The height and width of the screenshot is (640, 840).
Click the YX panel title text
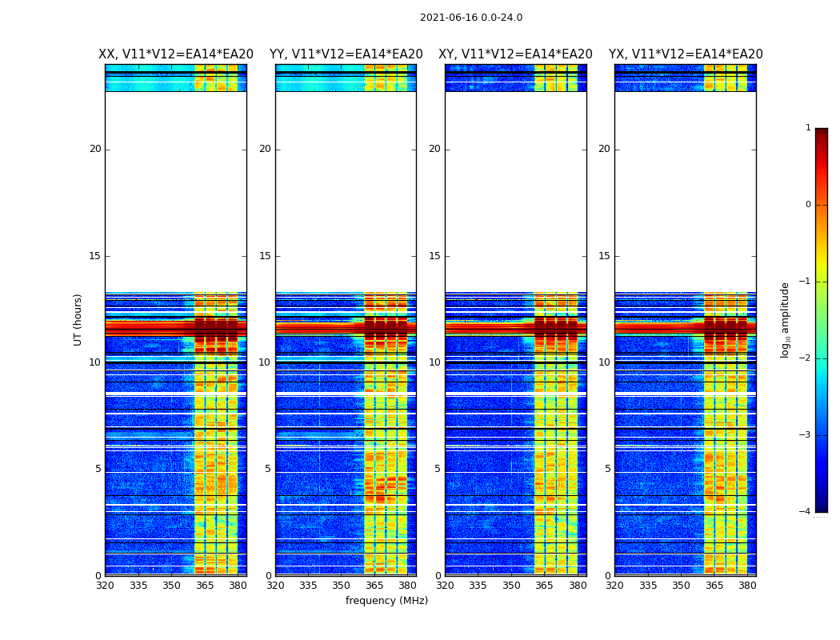[686, 54]
